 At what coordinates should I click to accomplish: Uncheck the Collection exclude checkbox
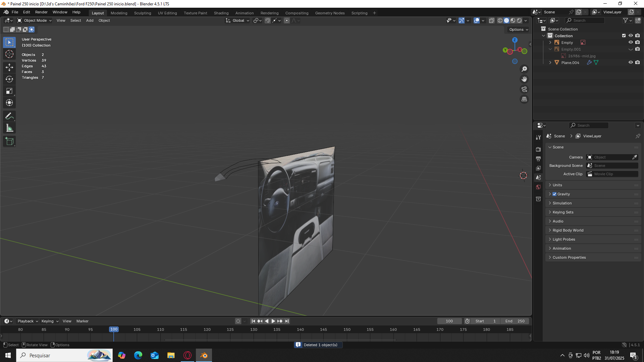[x=624, y=36]
